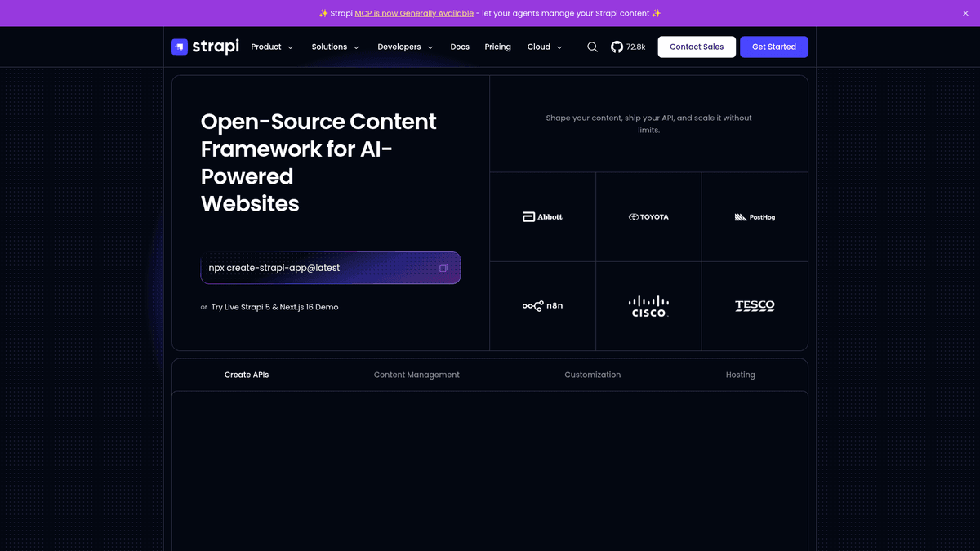
Task: Click the Shape your content tagline text
Action: pos(648,124)
